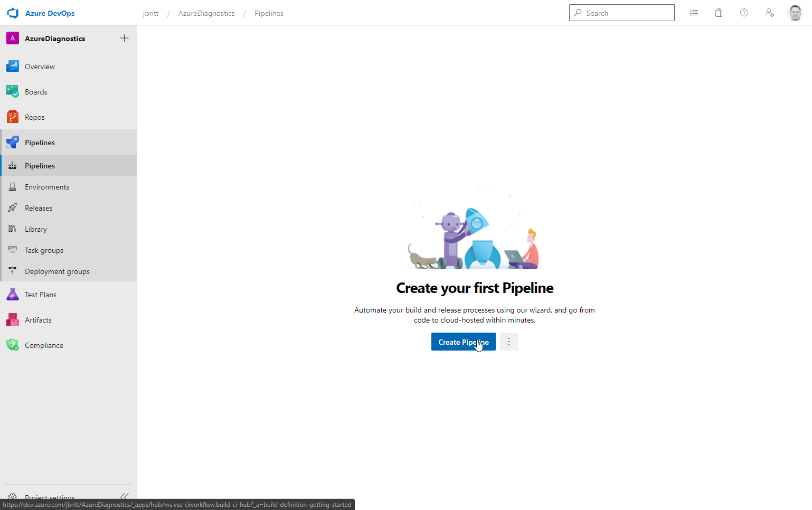
Task: Open Environments under Pipelines
Action: (69, 187)
